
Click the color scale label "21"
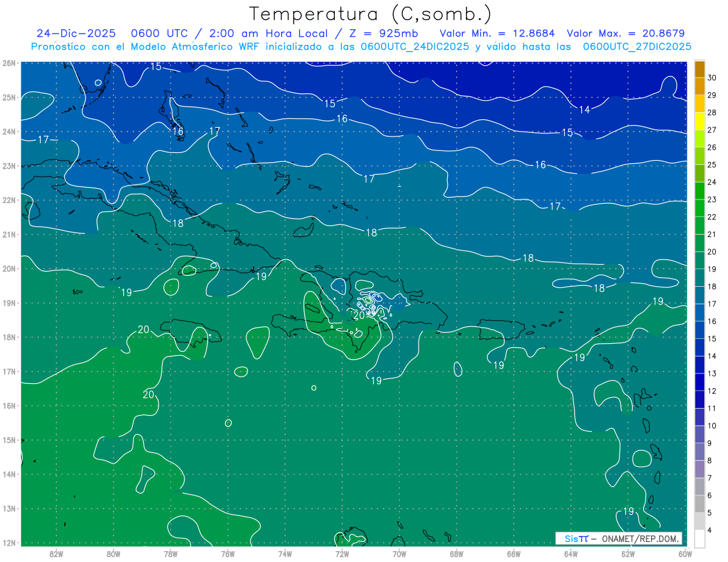[x=712, y=234]
